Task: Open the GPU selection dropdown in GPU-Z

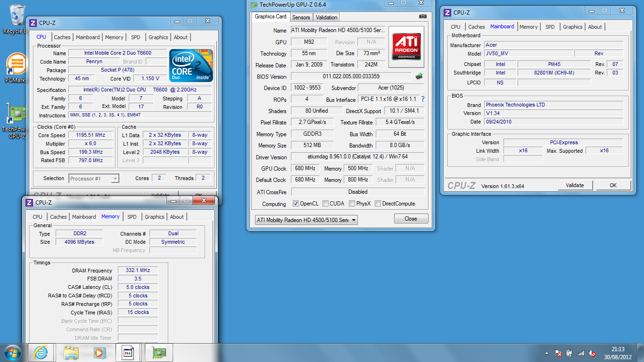Action: (306, 220)
